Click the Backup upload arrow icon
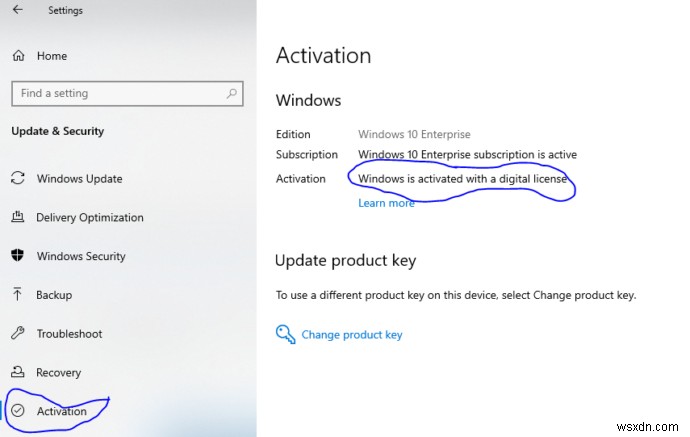The image size is (690, 437). tap(18, 295)
